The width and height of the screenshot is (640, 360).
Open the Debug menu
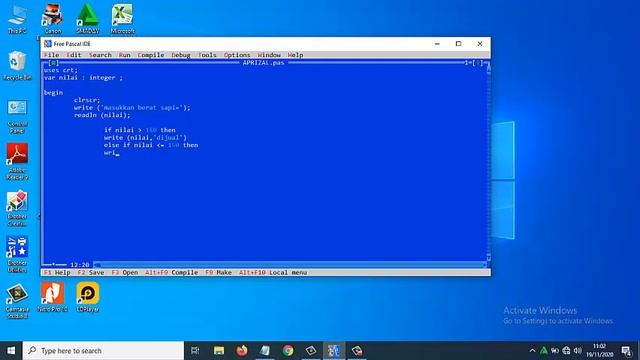click(181, 55)
